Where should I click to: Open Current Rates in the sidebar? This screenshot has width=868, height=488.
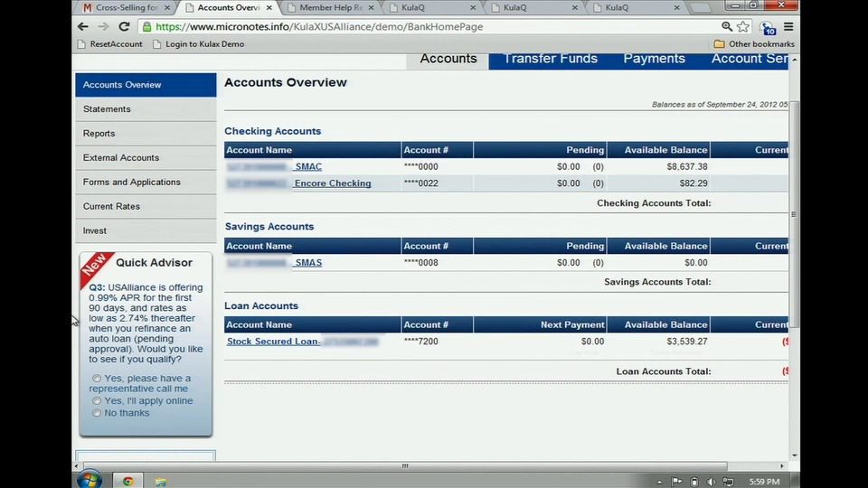146,206
